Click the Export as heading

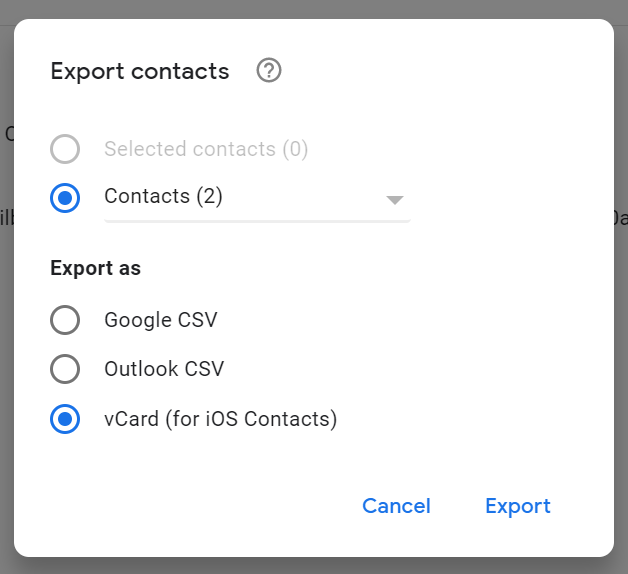96,268
